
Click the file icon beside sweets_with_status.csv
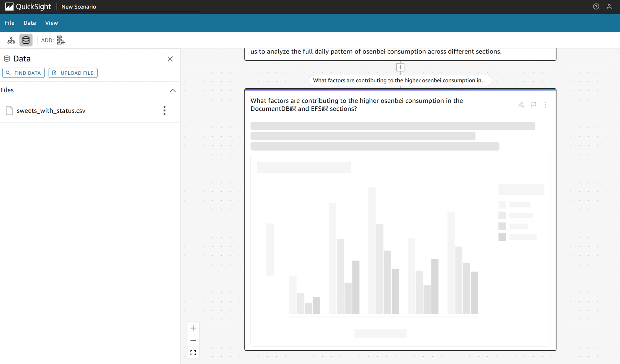pos(9,111)
